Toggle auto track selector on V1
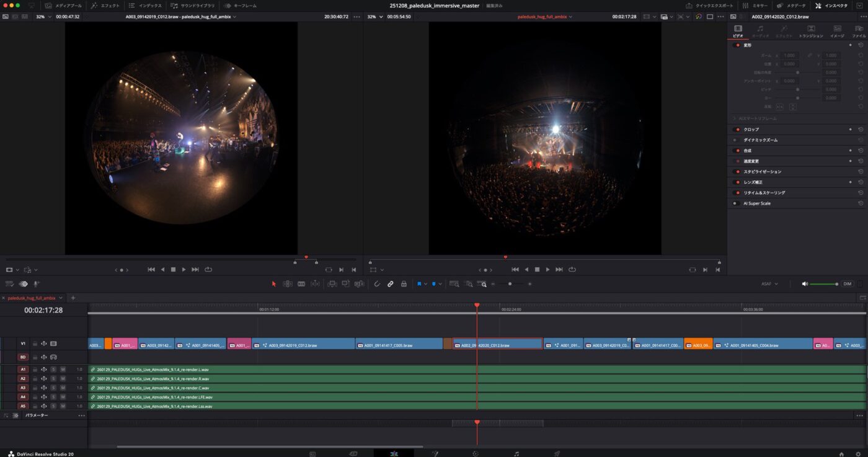This screenshot has width=868, height=457. point(44,344)
